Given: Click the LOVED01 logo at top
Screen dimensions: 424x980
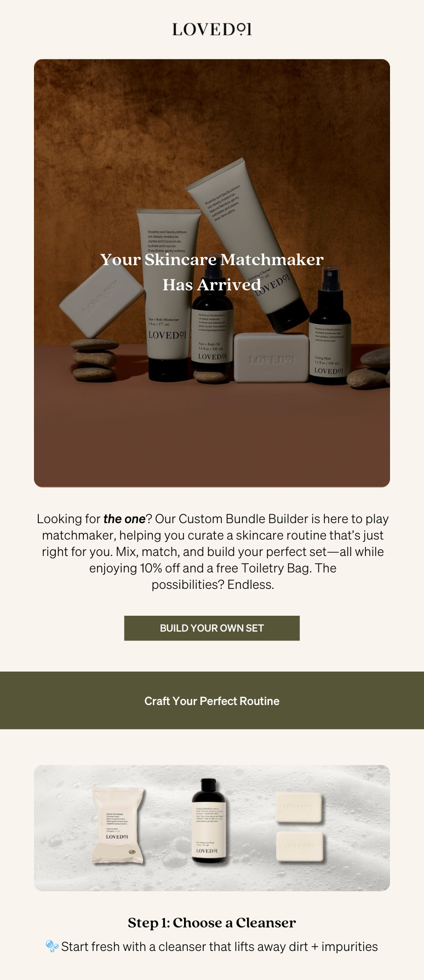Looking at the screenshot, I should click(x=212, y=29).
